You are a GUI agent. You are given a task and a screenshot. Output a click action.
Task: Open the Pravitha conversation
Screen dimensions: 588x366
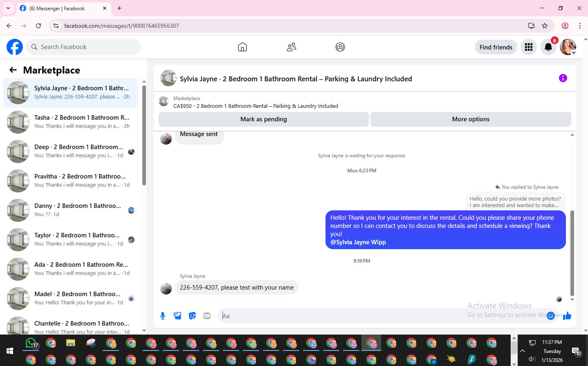click(x=71, y=181)
